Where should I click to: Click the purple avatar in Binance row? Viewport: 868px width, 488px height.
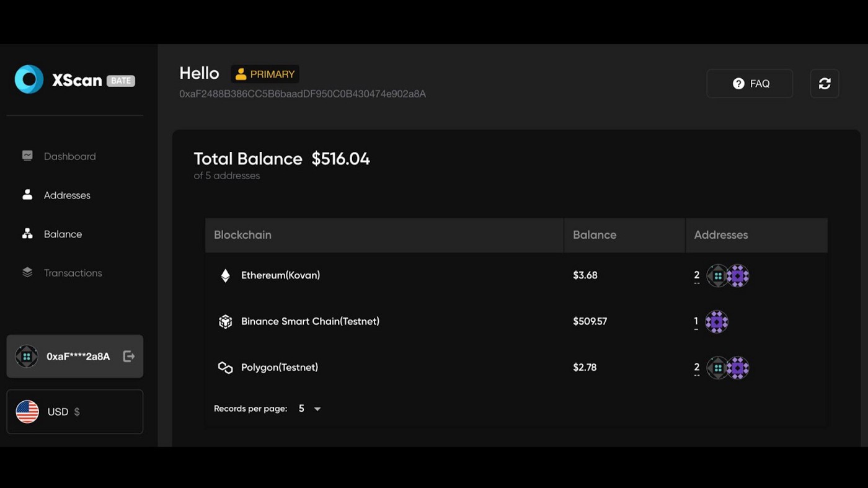[717, 322]
